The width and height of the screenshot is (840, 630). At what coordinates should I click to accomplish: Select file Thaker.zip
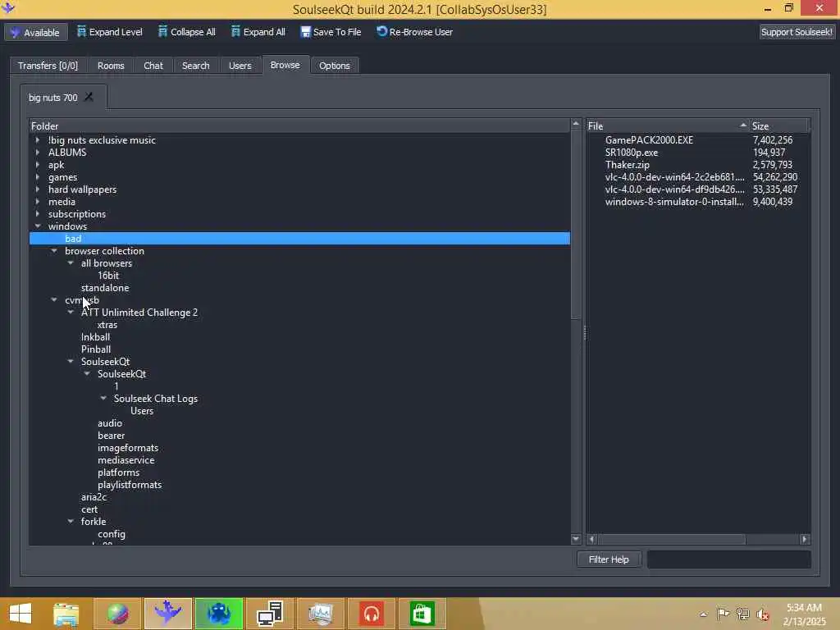coord(627,164)
